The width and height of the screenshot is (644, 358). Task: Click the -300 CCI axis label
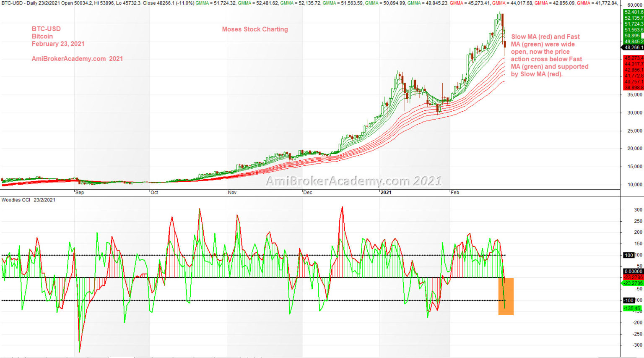click(637, 345)
